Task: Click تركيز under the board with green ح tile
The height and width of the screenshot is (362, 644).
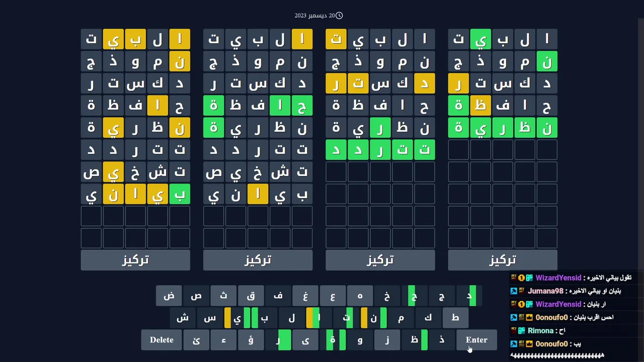Action: [x=258, y=260]
